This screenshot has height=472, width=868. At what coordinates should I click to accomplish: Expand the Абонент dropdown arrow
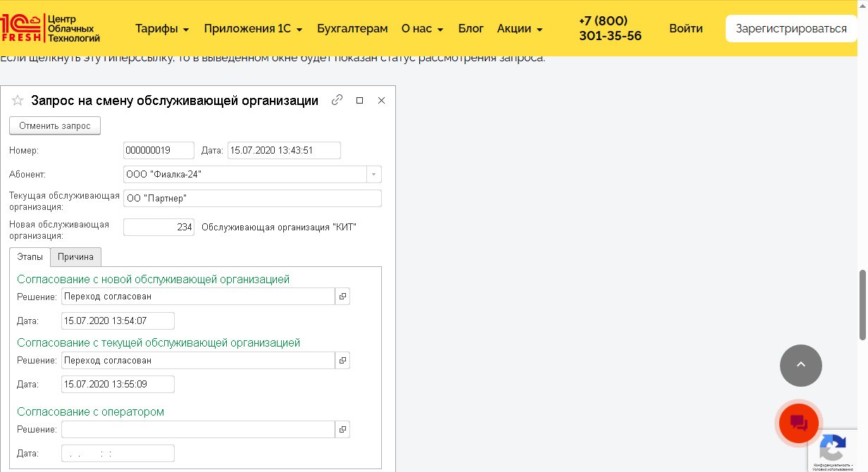click(x=373, y=174)
